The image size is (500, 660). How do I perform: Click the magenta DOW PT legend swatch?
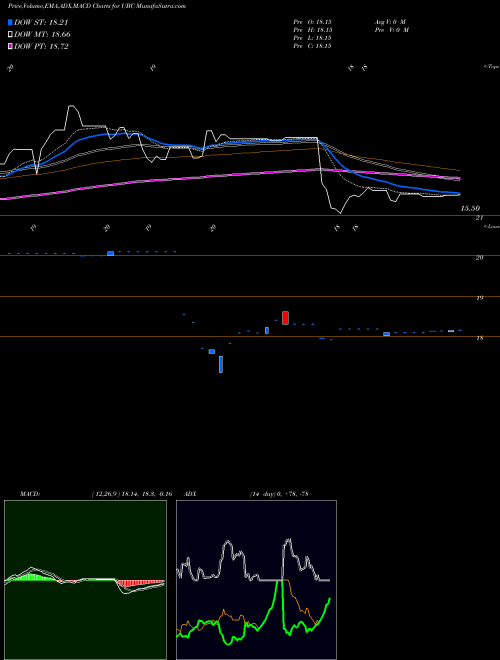[10, 46]
